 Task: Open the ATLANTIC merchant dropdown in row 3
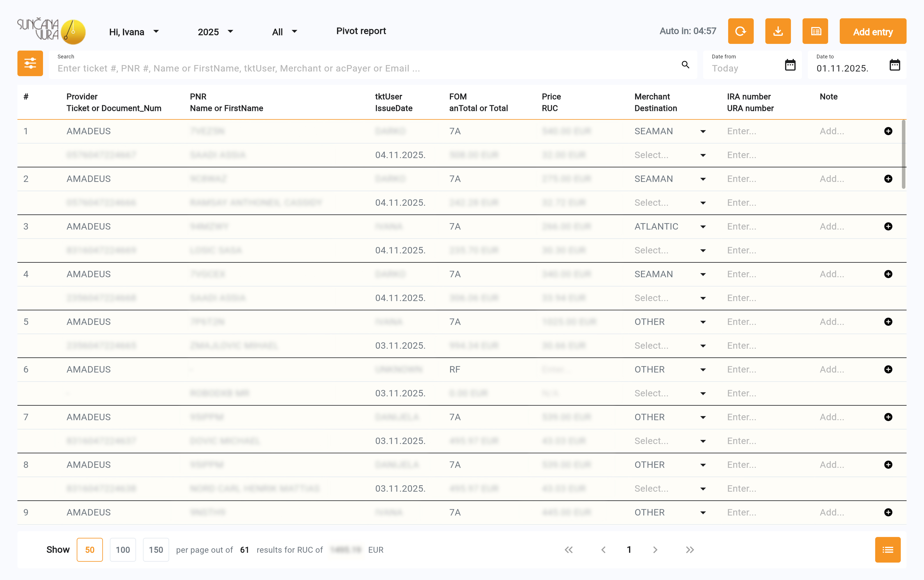coord(702,227)
